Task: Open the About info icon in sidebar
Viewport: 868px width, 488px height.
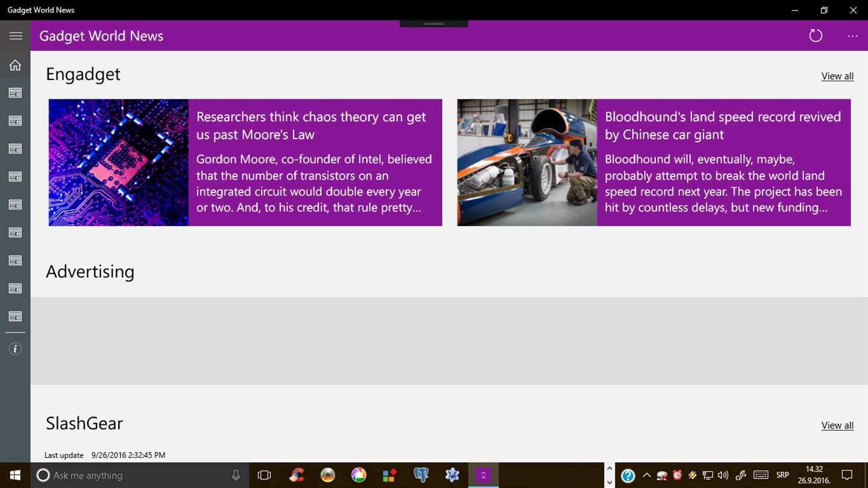Action: pyautogui.click(x=15, y=349)
